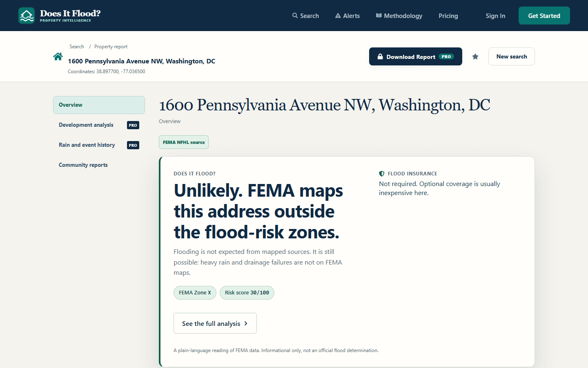588x368 pixels.
Task: Open Pricing in the top navigation
Action: click(x=448, y=16)
